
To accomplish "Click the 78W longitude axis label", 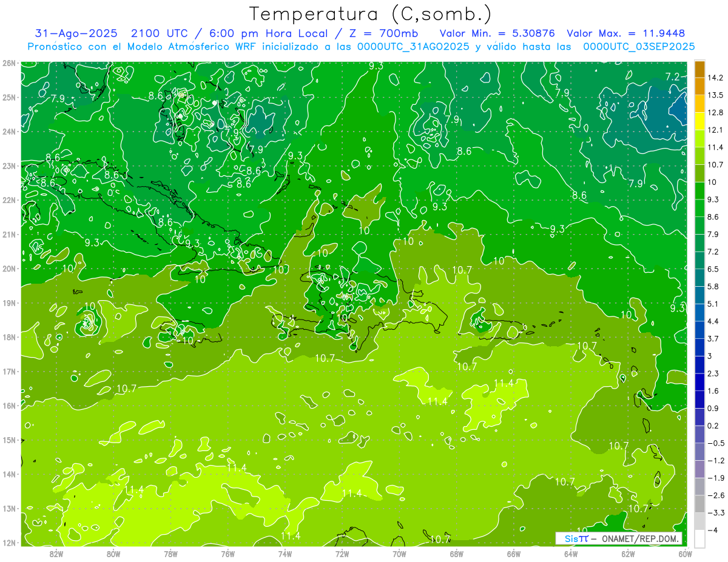I will [170, 554].
